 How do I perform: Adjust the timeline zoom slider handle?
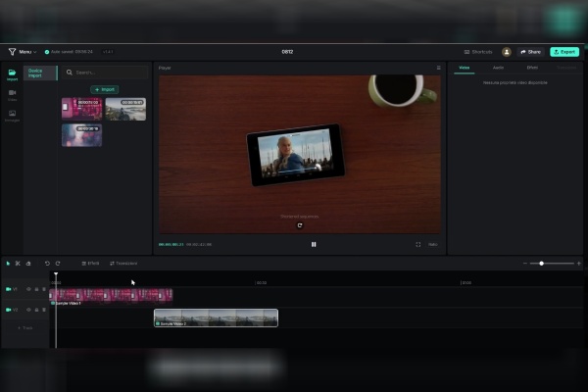tap(542, 264)
